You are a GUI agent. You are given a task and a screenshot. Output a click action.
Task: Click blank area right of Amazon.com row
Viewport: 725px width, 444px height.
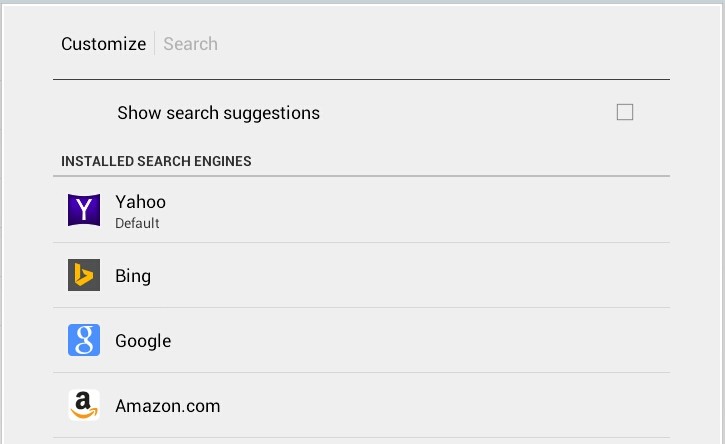450,405
